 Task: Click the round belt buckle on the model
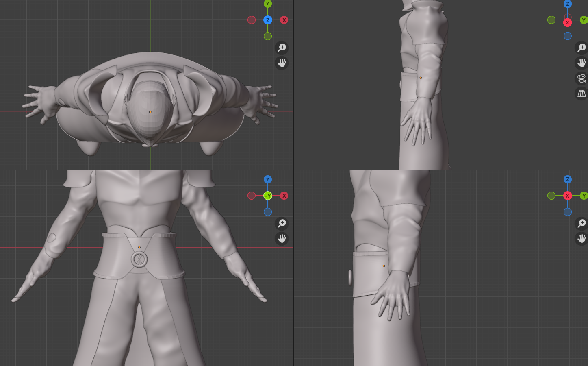click(139, 259)
